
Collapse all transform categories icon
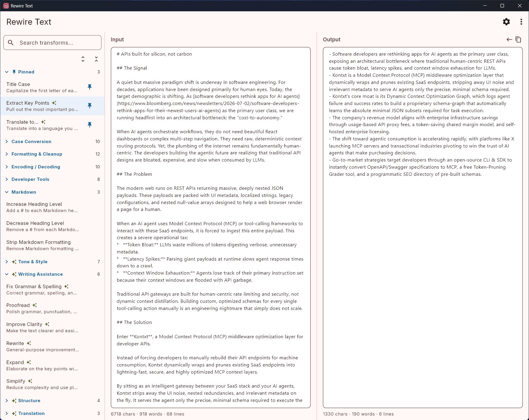click(96, 59)
